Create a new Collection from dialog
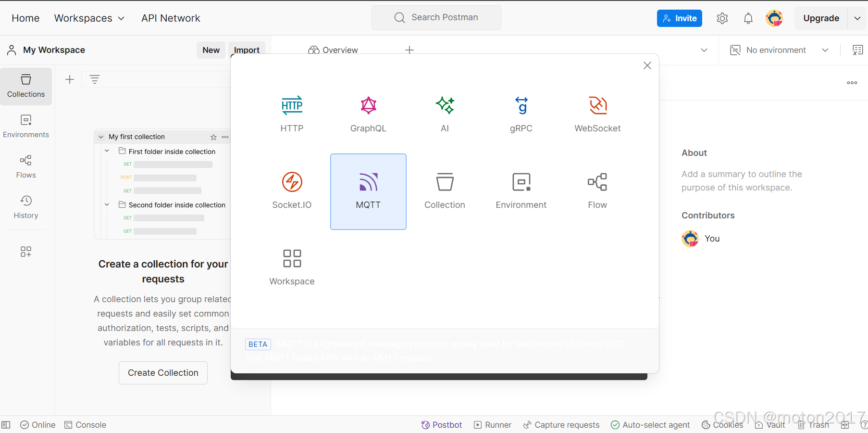The height and width of the screenshot is (433, 868). click(x=445, y=191)
